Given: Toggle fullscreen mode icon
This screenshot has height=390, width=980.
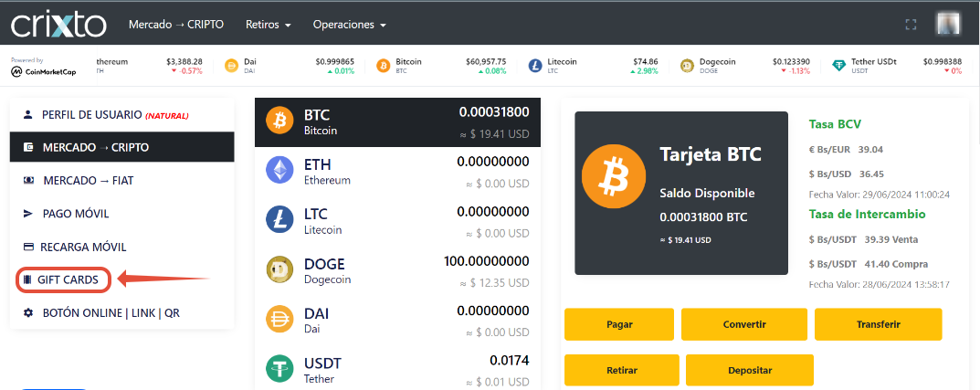Looking at the screenshot, I should 911,25.
